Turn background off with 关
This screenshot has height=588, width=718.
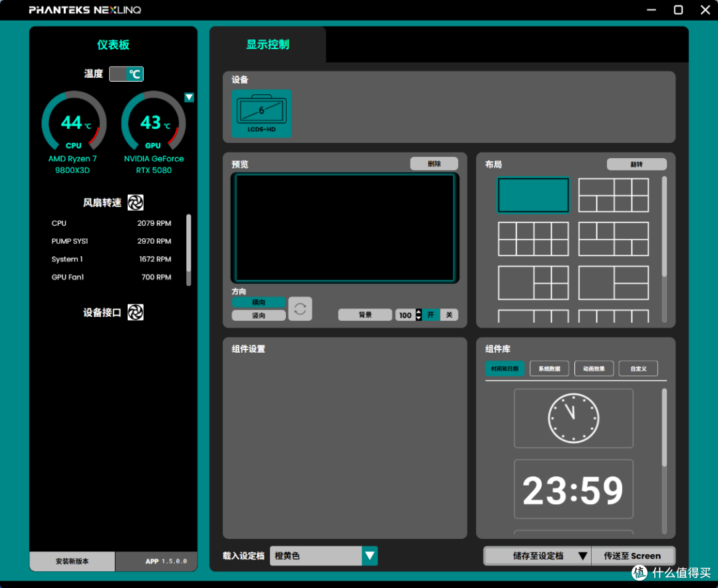click(x=449, y=315)
